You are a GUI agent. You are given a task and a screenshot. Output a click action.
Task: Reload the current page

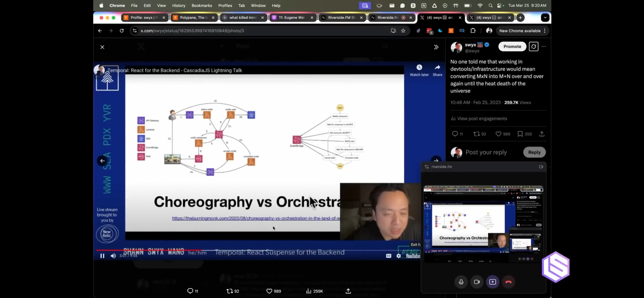pos(122,30)
